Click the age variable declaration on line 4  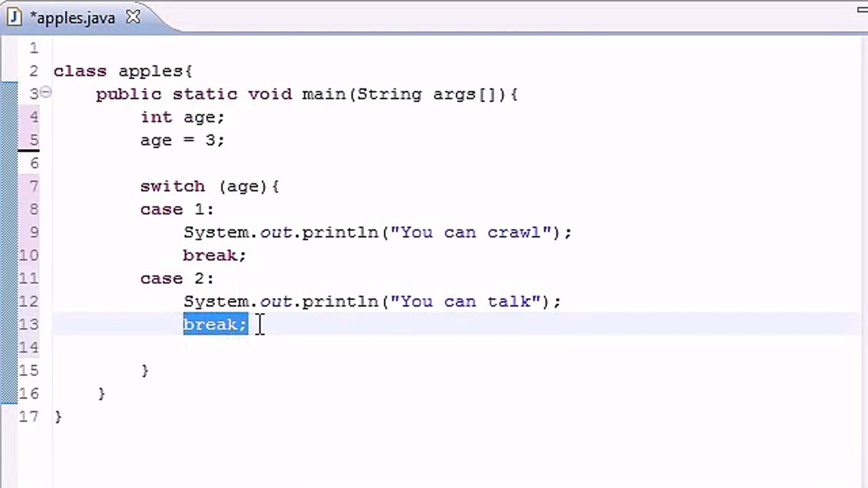click(x=181, y=117)
